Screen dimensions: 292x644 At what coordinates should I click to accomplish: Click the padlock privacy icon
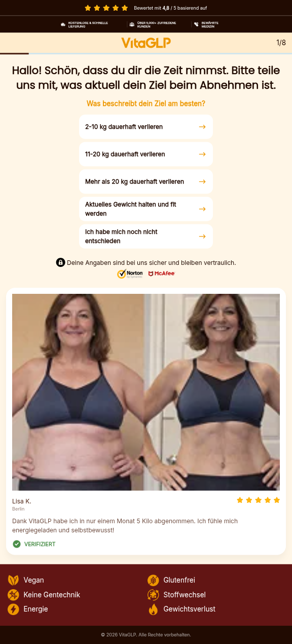pos(60,262)
